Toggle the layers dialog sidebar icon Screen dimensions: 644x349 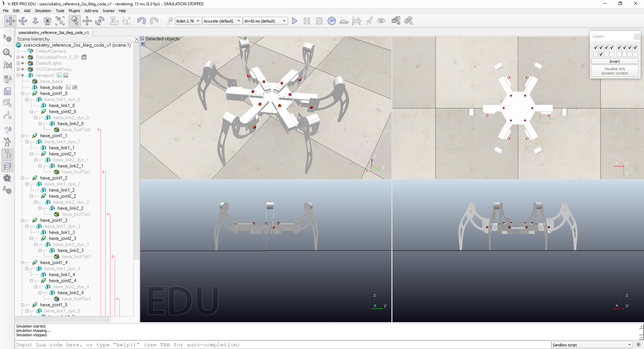[x=7, y=166]
